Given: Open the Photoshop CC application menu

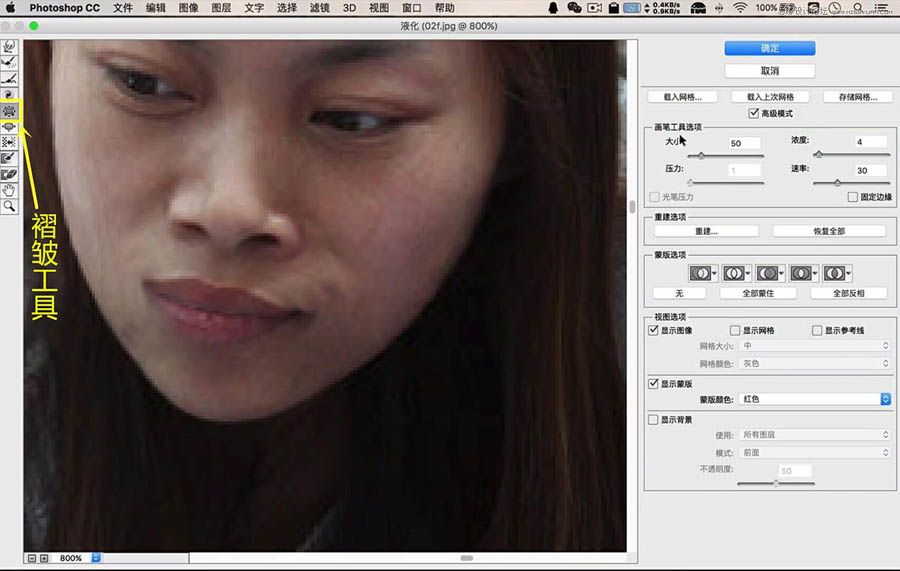Looking at the screenshot, I should (65, 7).
